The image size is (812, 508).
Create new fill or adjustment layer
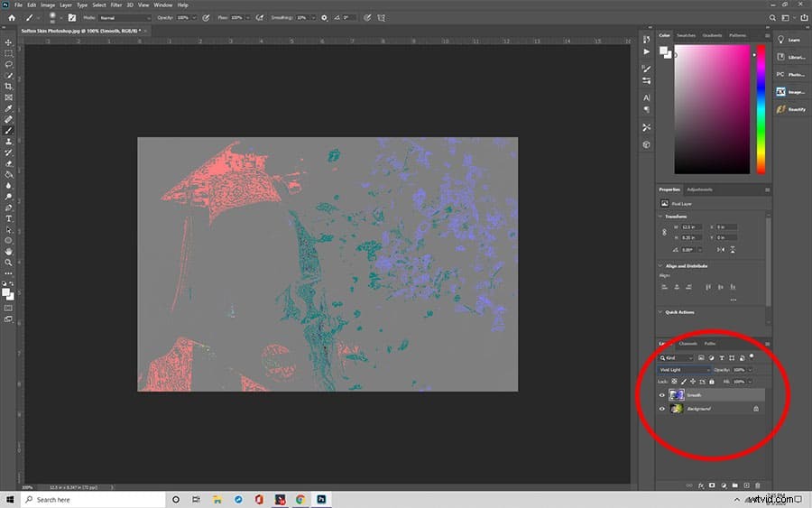point(724,485)
